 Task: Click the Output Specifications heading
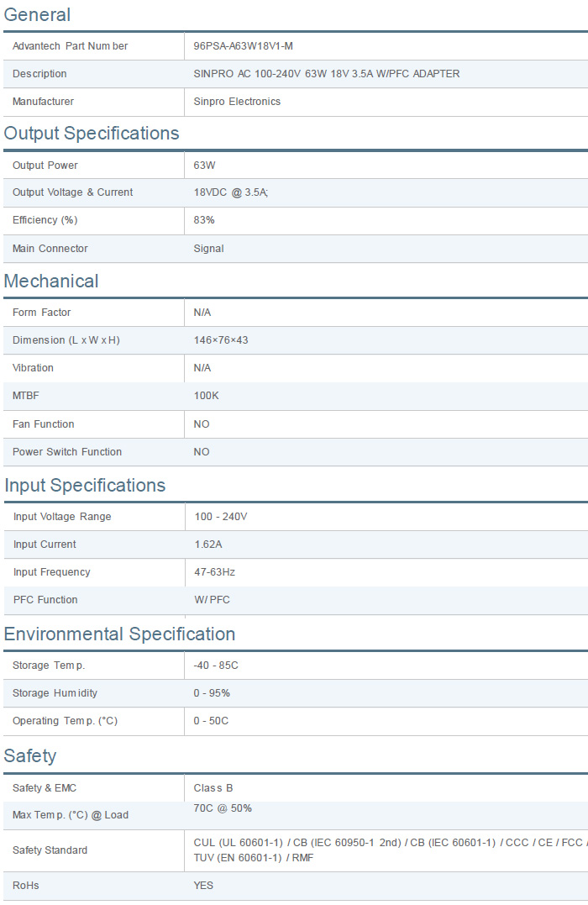(x=92, y=133)
